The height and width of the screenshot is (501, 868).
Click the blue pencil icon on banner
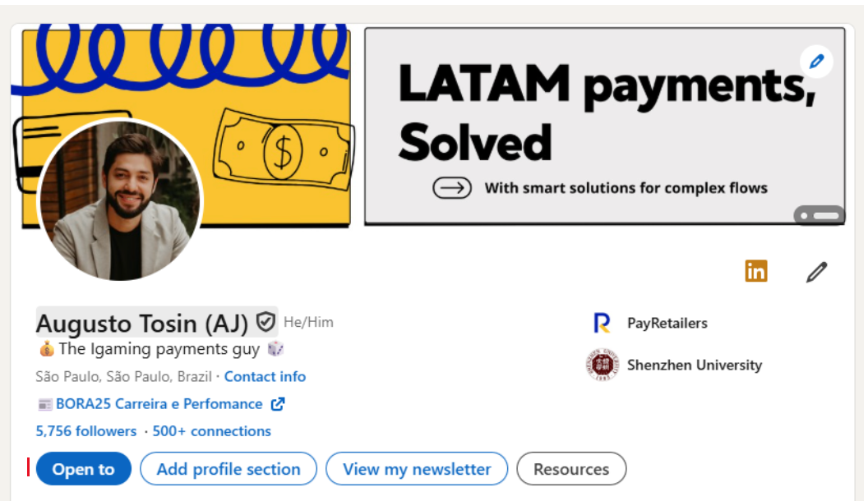(816, 62)
